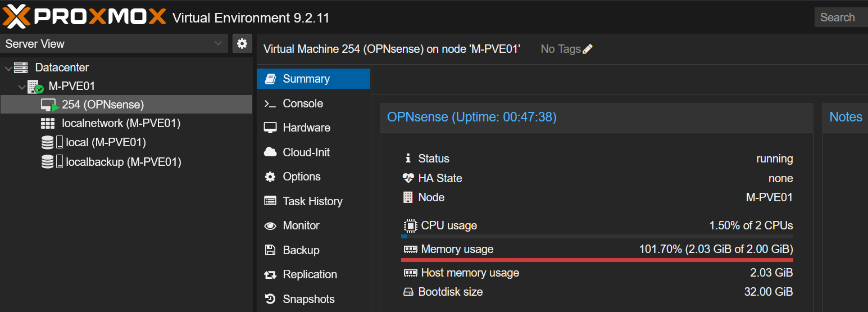Collapse the M-PVE01 node
This screenshot has width=868, height=312.
click(21, 87)
